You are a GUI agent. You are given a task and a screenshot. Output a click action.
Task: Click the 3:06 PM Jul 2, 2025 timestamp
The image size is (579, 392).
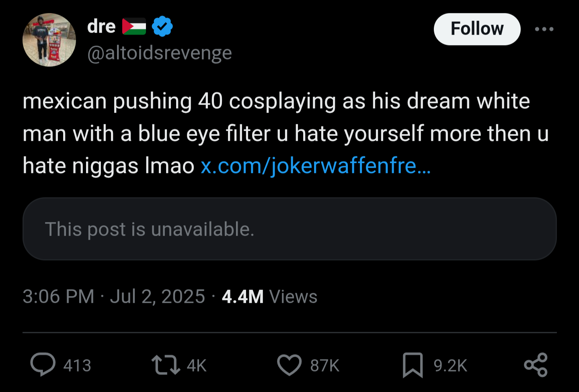[x=114, y=297]
